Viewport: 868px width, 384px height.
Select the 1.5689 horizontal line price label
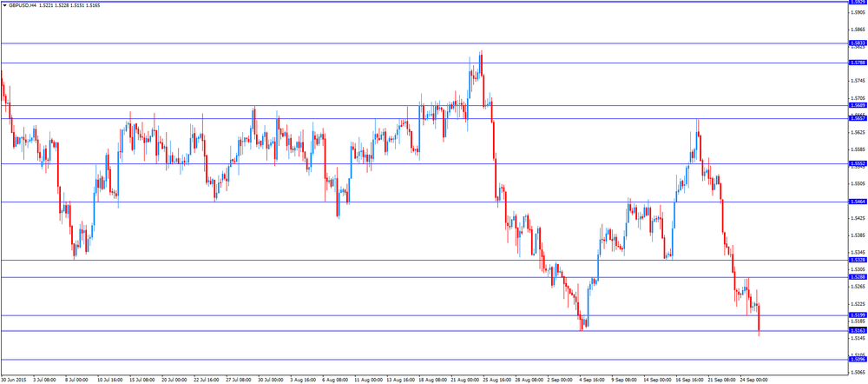tap(857, 105)
